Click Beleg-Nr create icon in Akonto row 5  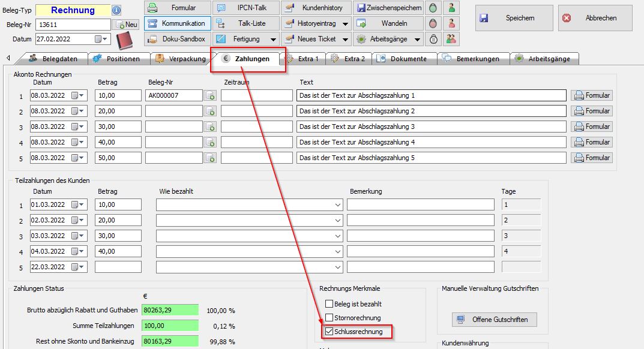pos(210,158)
